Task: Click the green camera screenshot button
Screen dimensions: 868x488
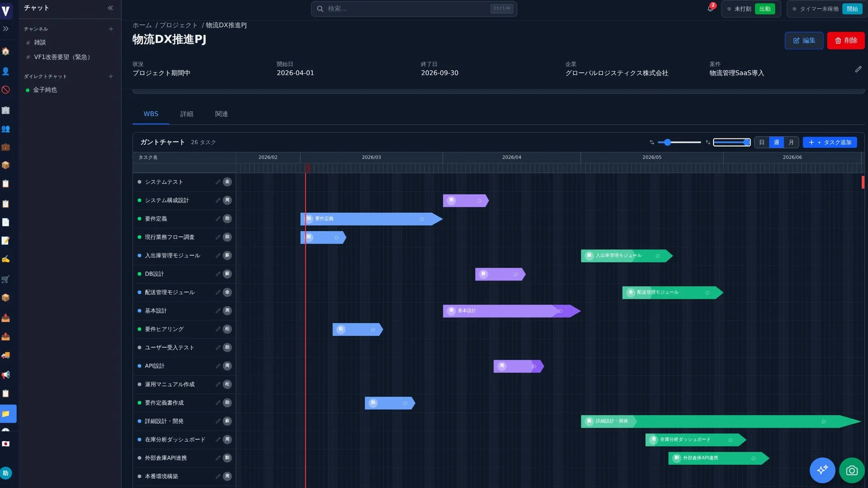Action: pyautogui.click(x=852, y=470)
